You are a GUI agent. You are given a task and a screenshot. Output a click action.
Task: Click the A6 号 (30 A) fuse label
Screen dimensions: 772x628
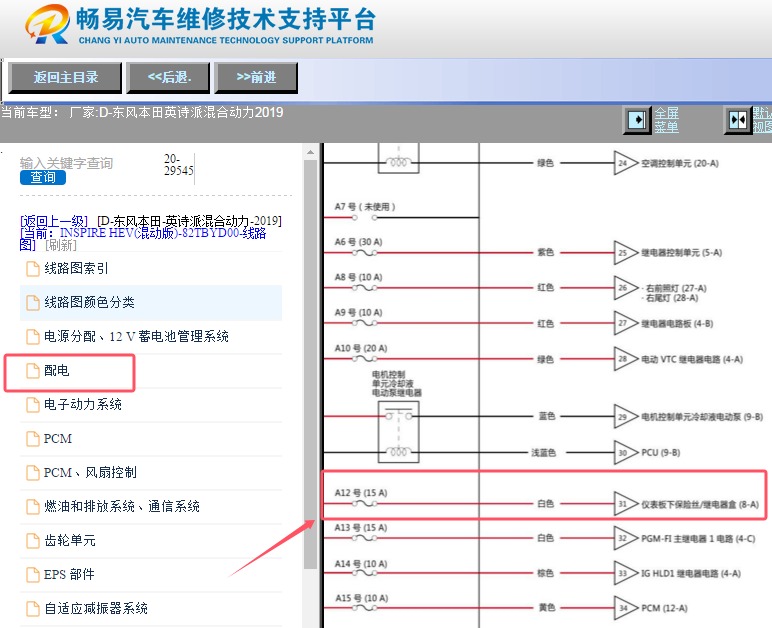[358, 242]
